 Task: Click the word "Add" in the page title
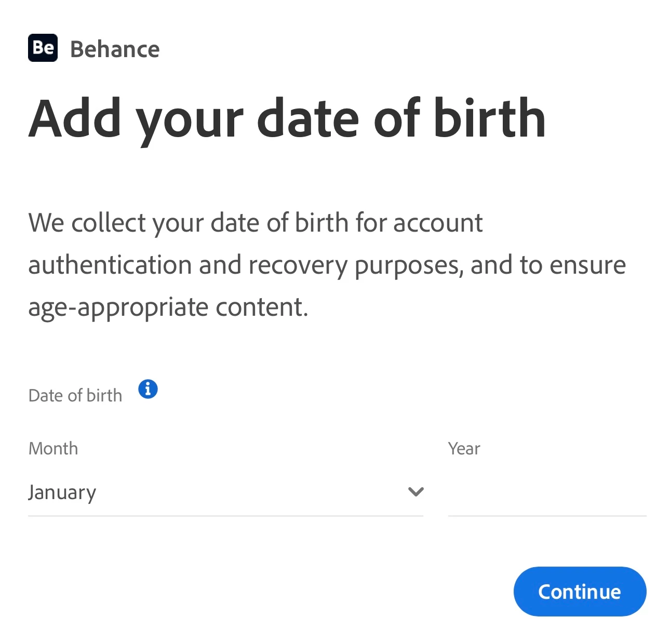pyautogui.click(x=76, y=118)
